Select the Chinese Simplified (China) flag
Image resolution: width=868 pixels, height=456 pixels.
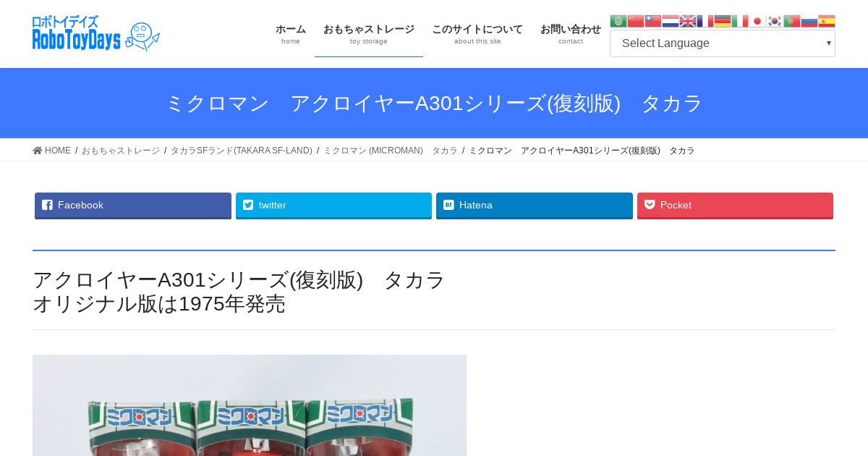(x=636, y=21)
